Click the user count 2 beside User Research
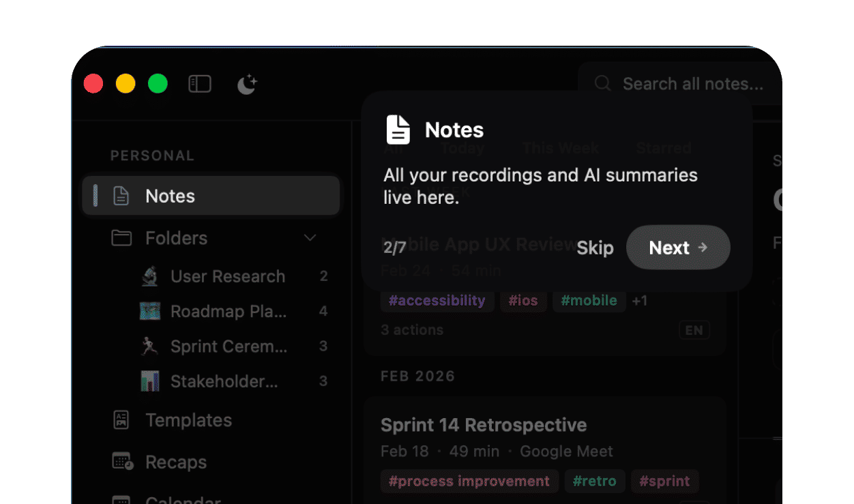The image size is (854, 504). [x=324, y=276]
